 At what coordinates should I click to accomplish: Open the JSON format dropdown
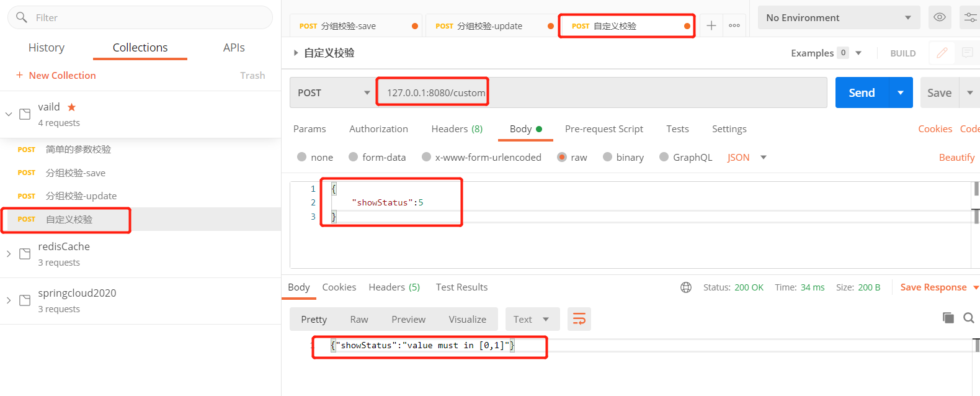pyautogui.click(x=747, y=157)
